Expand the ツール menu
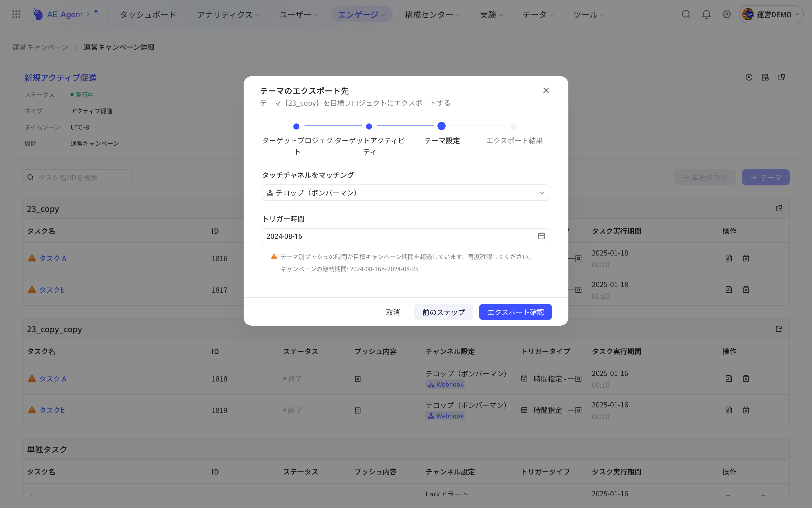Screen dimensions: 812x508 click(588, 14)
